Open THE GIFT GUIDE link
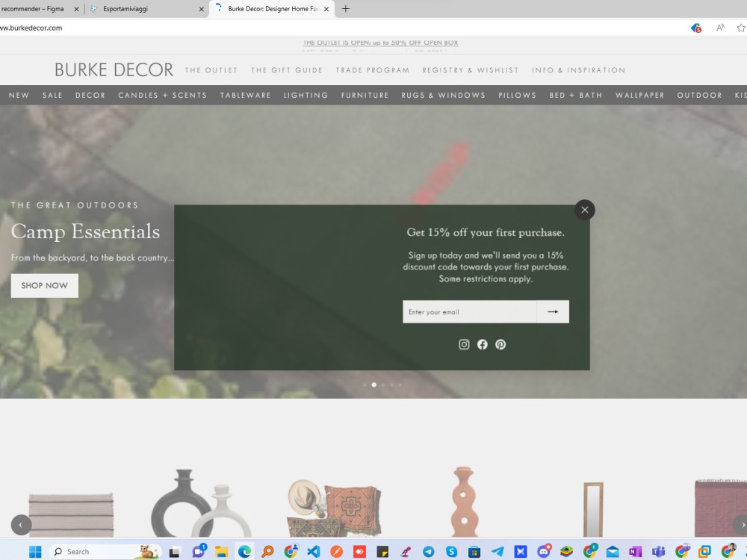Image resolution: width=747 pixels, height=560 pixels. 287,70
